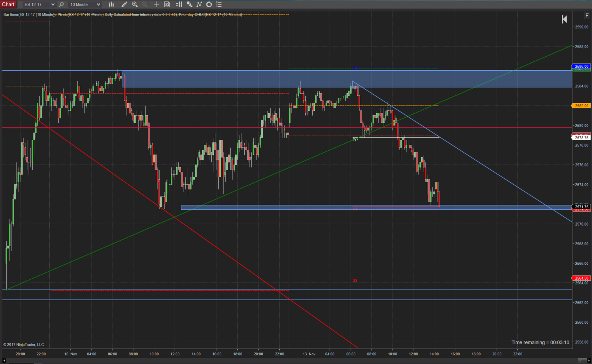
Task: Click the 10. Nov date axis label
Action: pos(71,354)
